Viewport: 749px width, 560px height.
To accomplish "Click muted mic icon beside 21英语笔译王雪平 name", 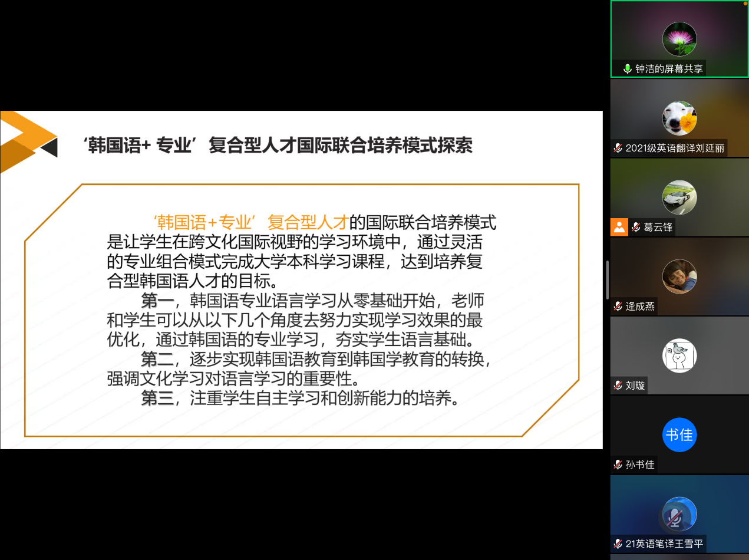I will [x=618, y=543].
